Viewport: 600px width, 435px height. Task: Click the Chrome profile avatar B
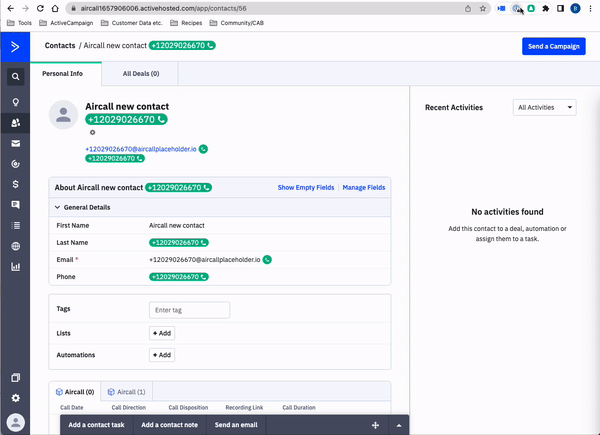[575, 8]
